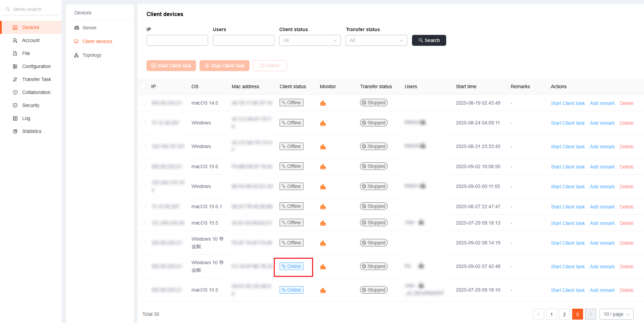Image resolution: width=644 pixels, height=323 pixels.
Task: Click monitor chart icon for macOS 15.6.1 row
Action: click(x=323, y=207)
